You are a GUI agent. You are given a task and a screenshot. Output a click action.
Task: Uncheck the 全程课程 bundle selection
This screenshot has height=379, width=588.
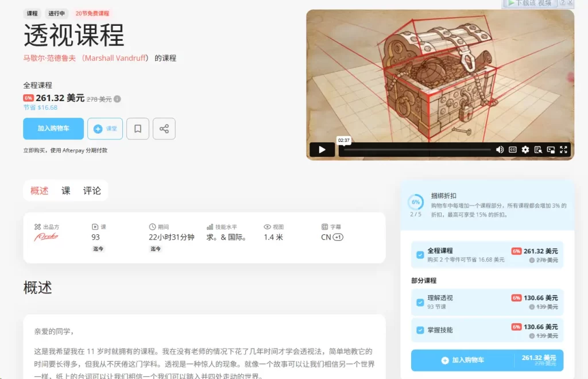(x=420, y=253)
